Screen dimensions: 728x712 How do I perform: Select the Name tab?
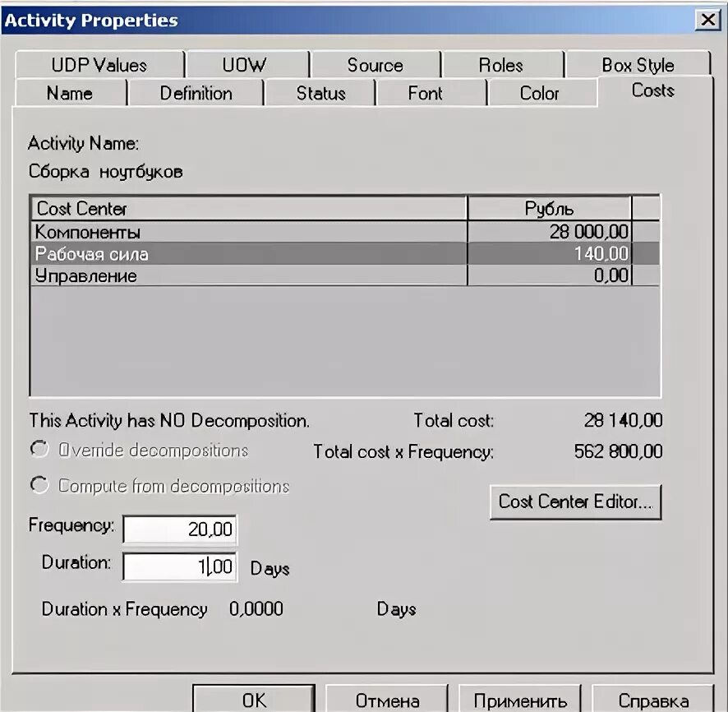pos(71,93)
